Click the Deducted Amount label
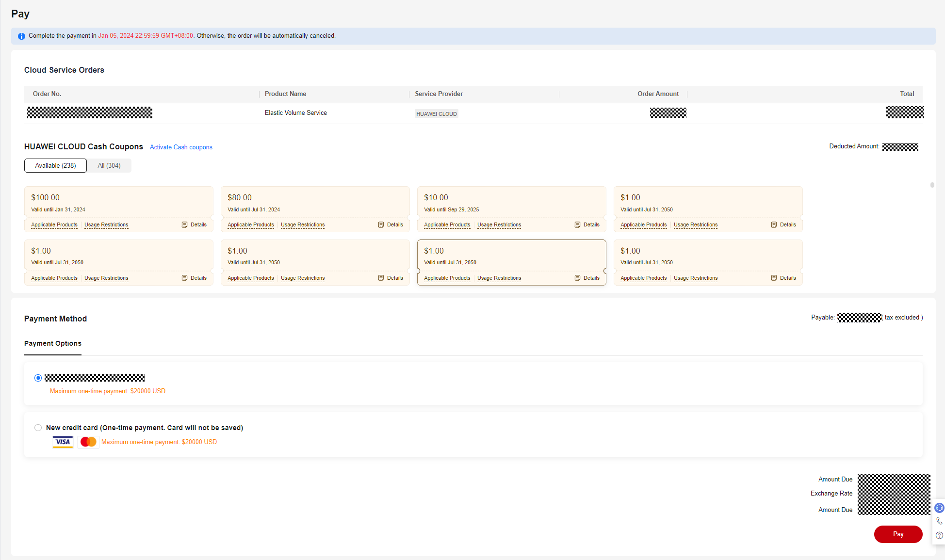The image size is (945, 560). click(x=854, y=146)
